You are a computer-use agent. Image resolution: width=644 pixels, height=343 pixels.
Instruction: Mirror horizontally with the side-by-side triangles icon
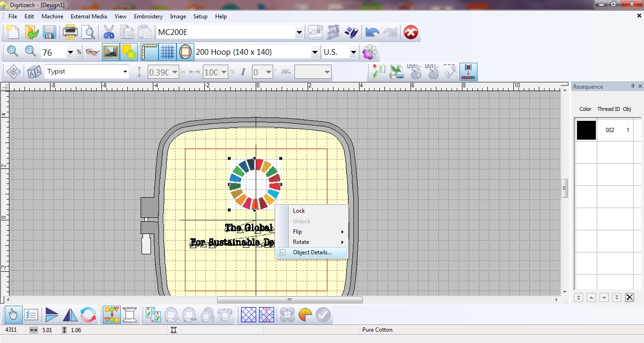click(70, 315)
